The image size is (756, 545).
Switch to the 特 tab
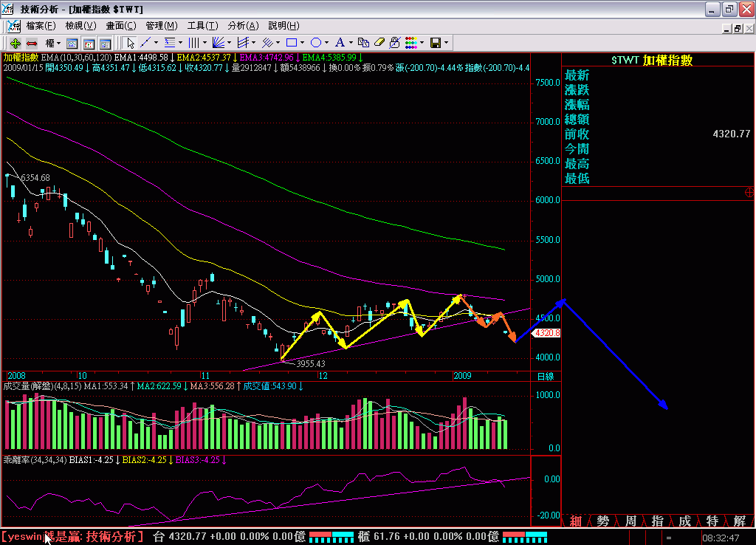coord(712,521)
